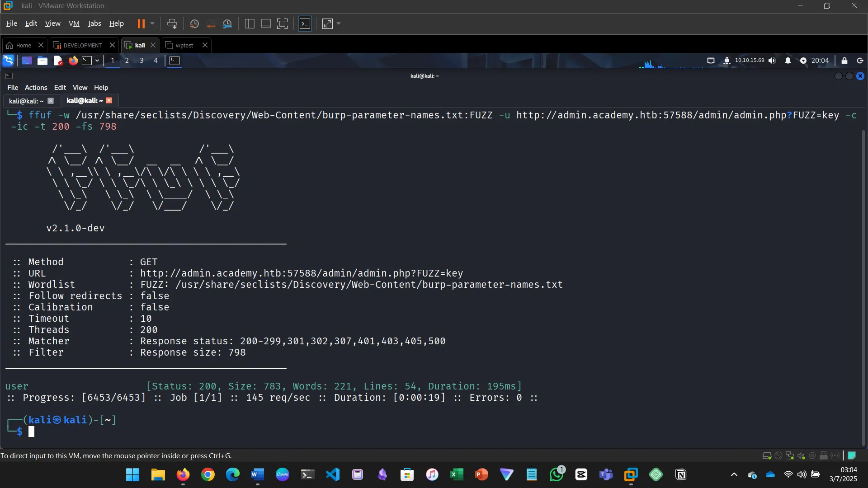Image resolution: width=868 pixels, height=488 pixels.
Task: Expand the pause button dropdown arrow
Action: tap(152, 23)
